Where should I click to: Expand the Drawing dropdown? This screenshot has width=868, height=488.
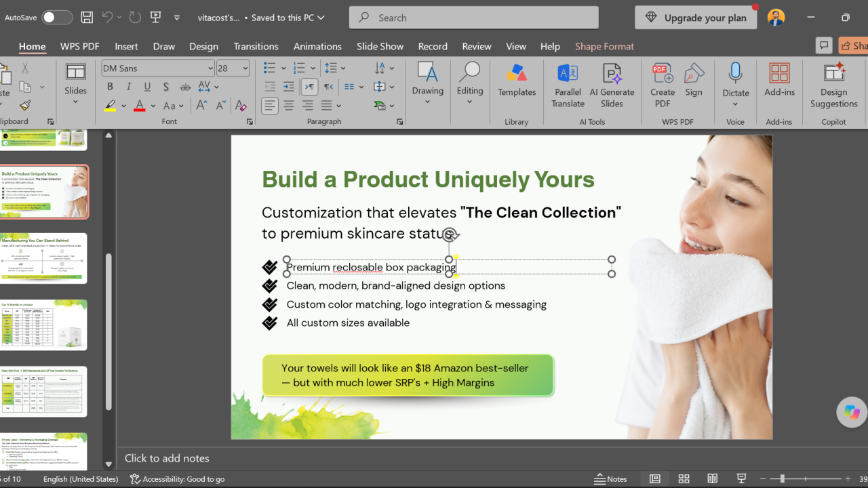[x=427, y=102]
